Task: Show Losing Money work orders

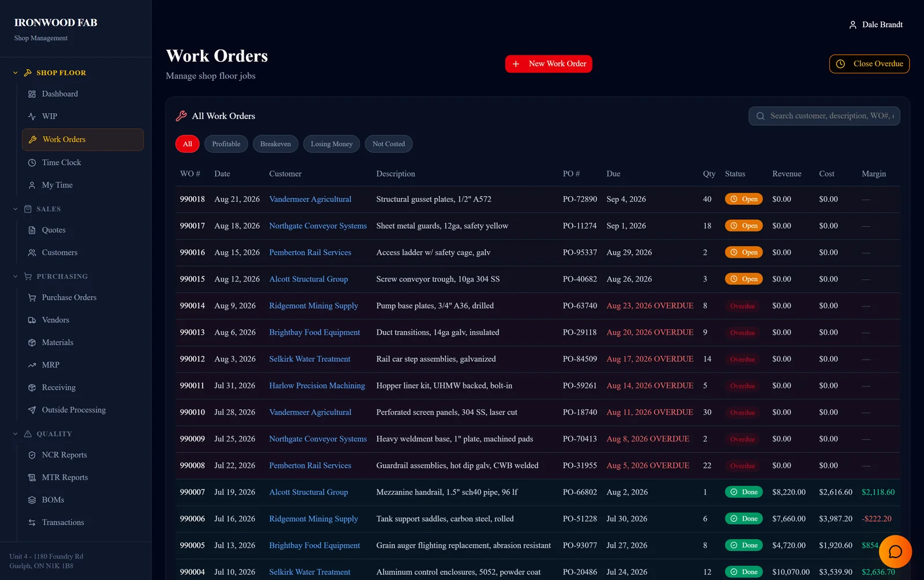Action: click(x=331, y=144)
